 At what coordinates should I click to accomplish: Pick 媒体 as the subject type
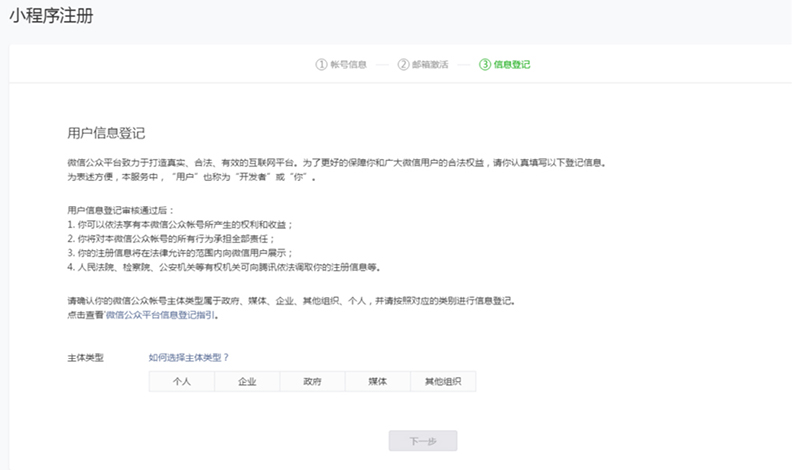click(377, 381)
